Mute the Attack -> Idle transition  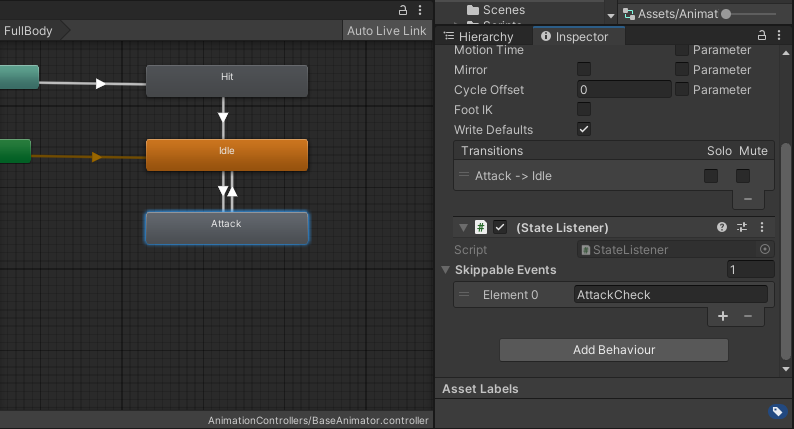(743, 176)
